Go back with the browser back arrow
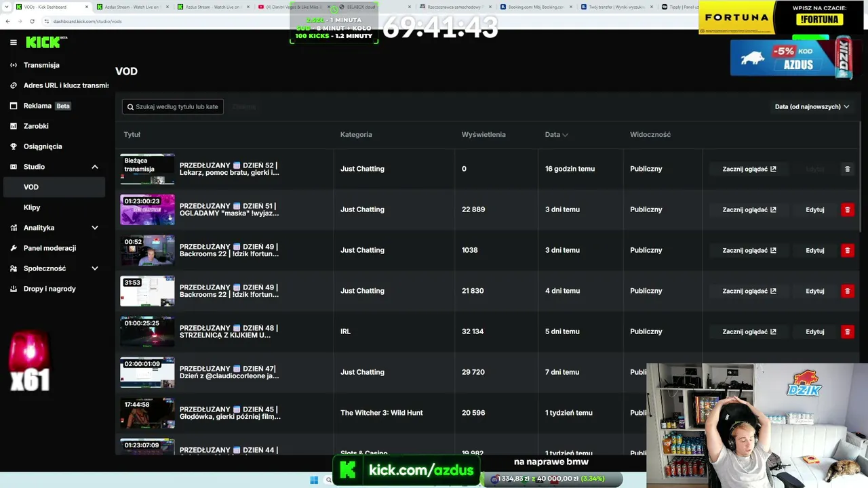Image resolution: width=868 pixels, height=488 pixels. 7,21
